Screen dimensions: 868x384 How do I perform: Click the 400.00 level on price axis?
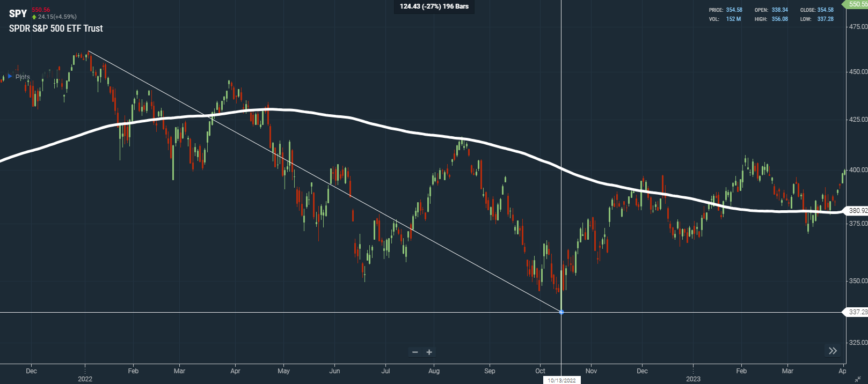point(858,170)
